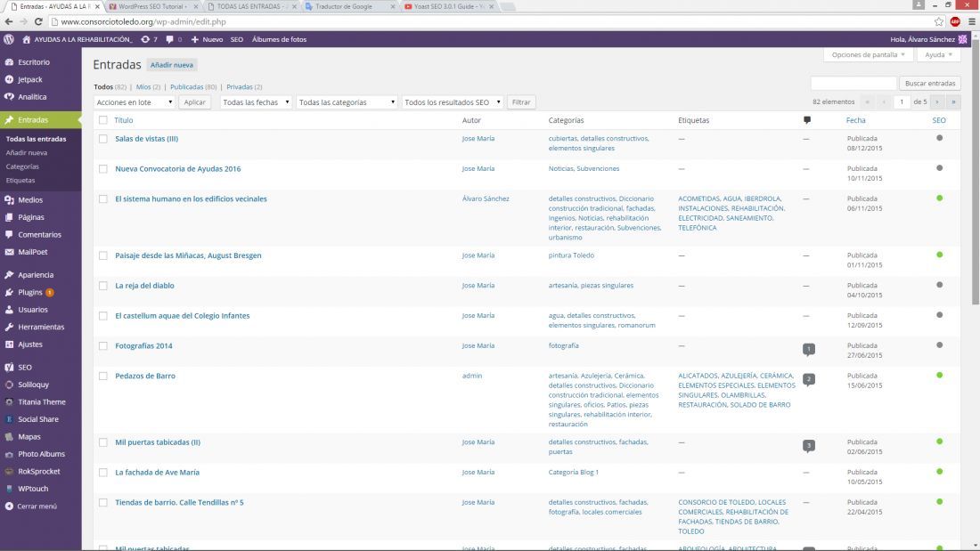Check the Pedazos de Barro row

click(x=103, y=376)
